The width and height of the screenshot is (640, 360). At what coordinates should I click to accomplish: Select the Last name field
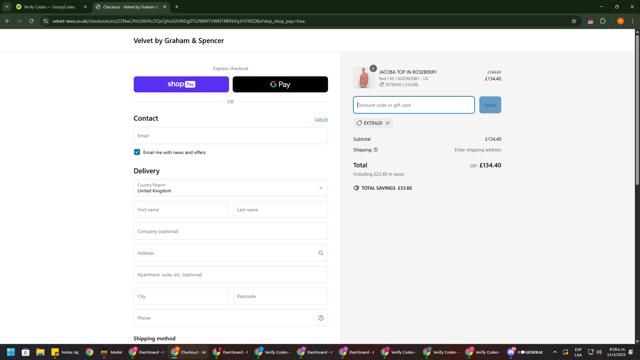(280, 209)
